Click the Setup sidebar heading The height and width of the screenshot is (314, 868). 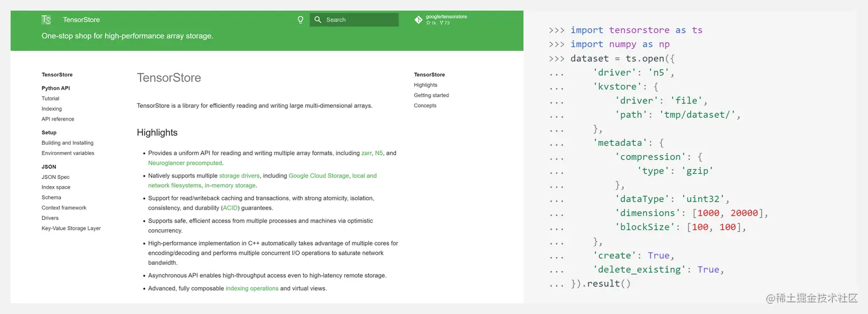49,133
